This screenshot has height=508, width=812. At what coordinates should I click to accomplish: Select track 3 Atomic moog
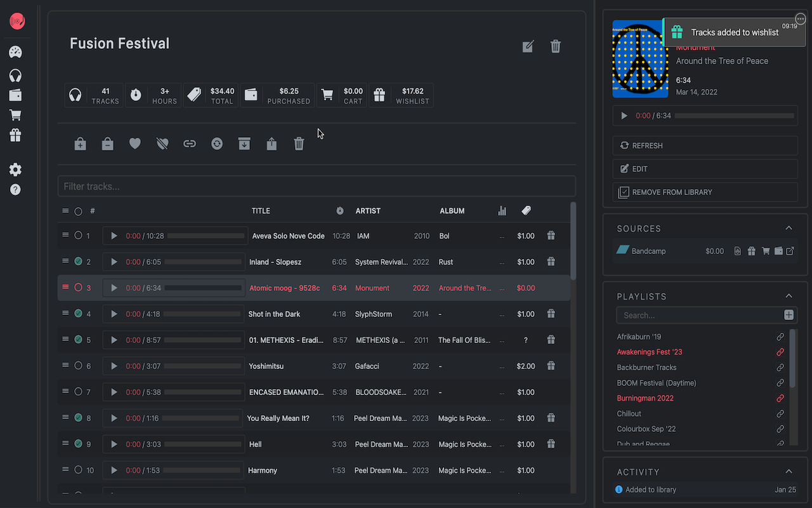point(78,288)
